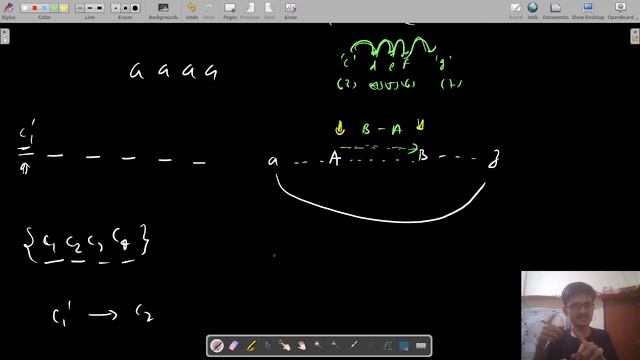Choose the Scroll page hand tool
This screenshot has width=640, height=360.
point(301,346)
